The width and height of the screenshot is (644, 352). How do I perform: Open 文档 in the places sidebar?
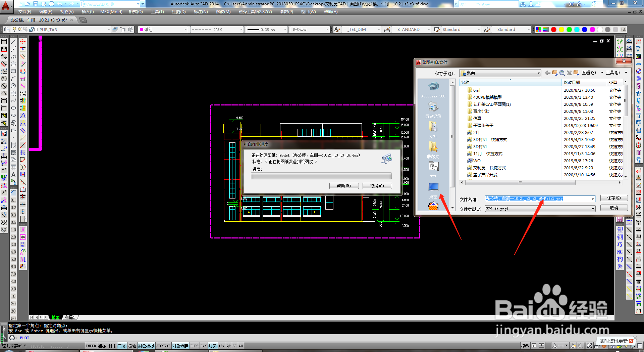coord(433,130)
